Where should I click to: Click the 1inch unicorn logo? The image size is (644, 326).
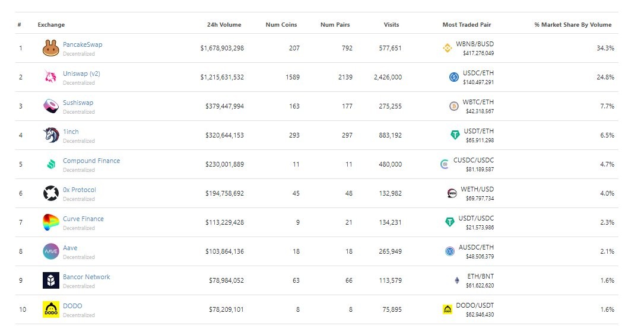point(51,135)
